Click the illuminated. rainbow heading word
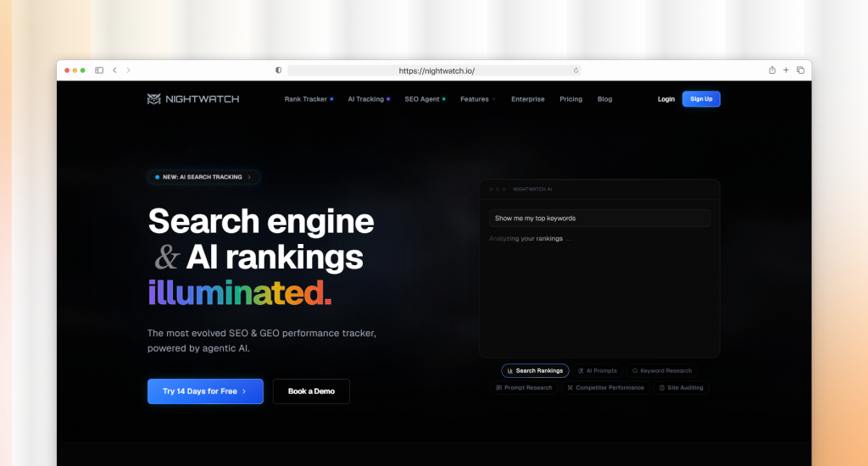868x466 pixels. tap(240, 293)
